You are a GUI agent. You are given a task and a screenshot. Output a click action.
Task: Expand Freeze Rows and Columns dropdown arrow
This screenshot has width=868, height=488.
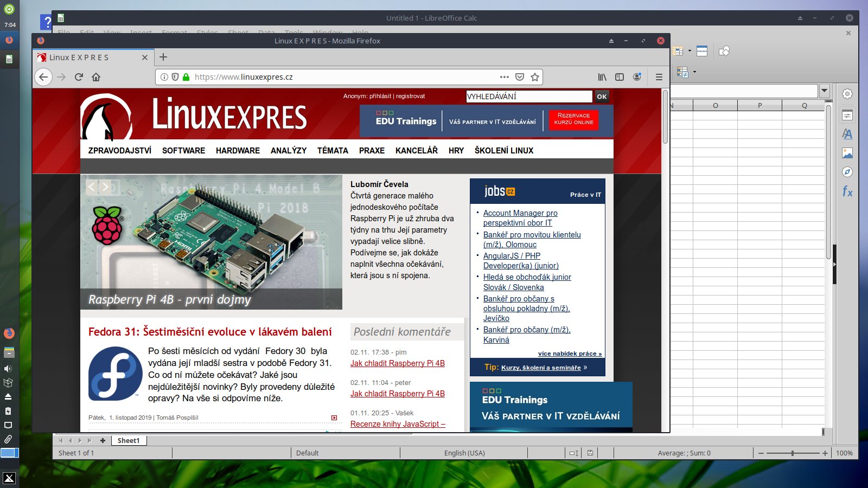690,51
